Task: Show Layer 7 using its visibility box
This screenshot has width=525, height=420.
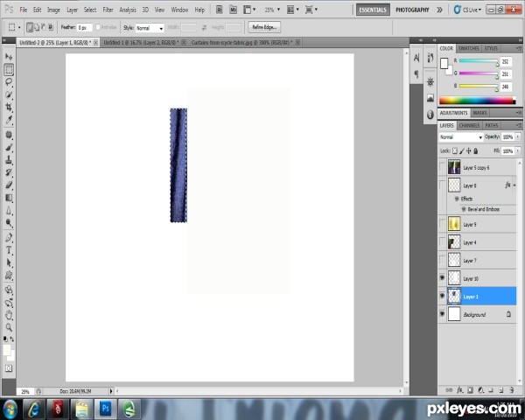Action: [442, 260]
